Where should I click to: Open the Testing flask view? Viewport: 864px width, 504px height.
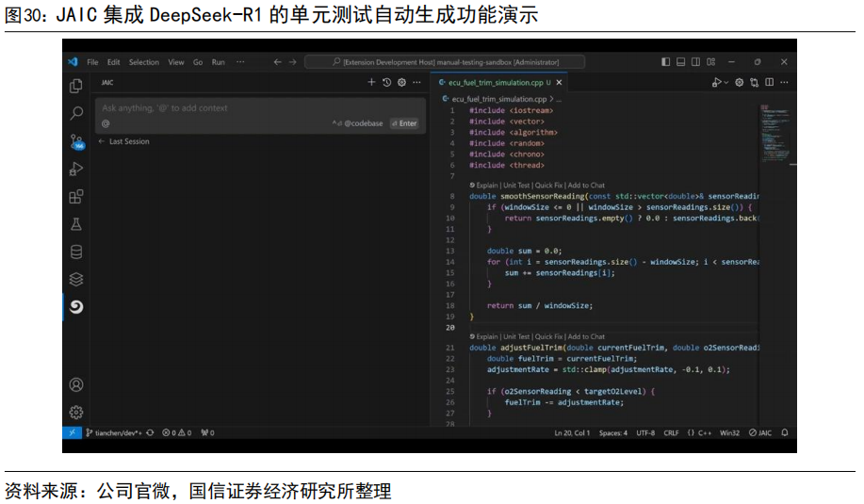tap(76, 224)
